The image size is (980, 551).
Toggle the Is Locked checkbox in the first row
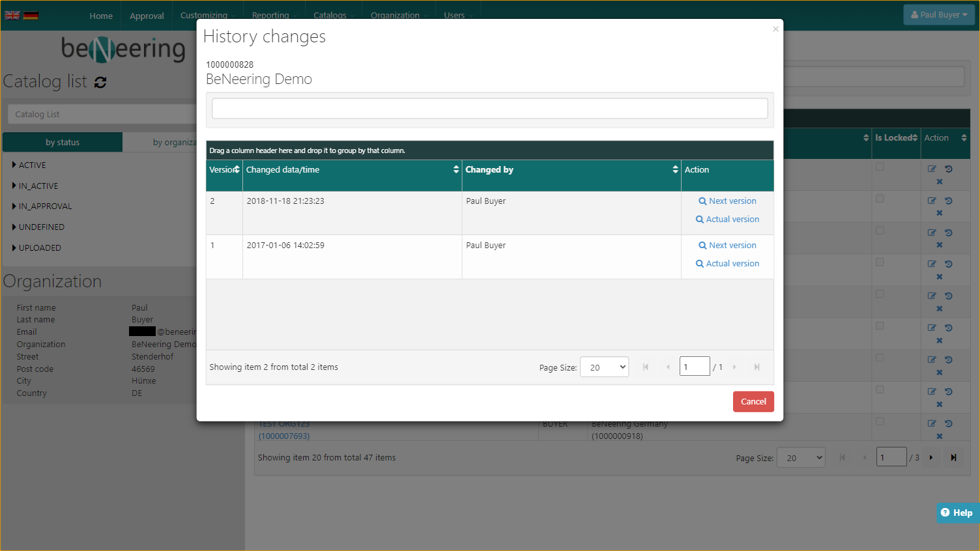coord(880,167)
